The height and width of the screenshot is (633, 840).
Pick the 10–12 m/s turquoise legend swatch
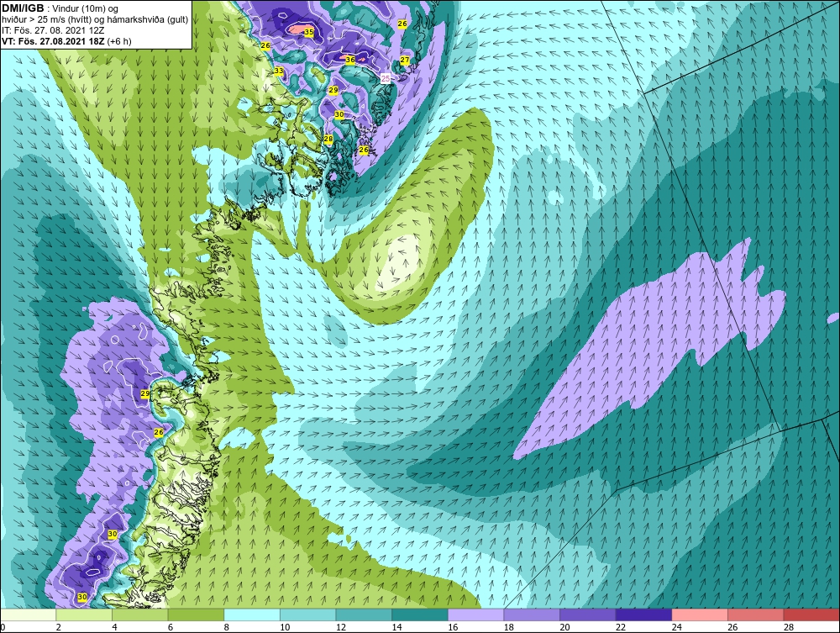[x=307, y=615]
